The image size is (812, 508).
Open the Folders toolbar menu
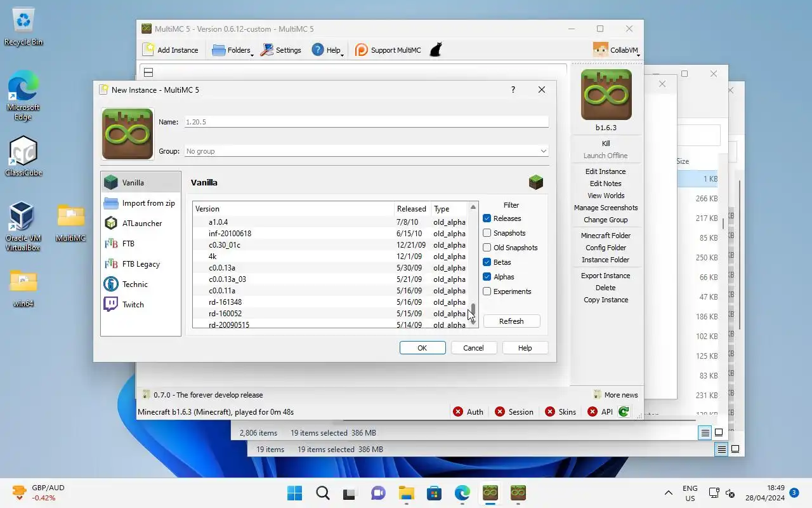click(232, 50)
